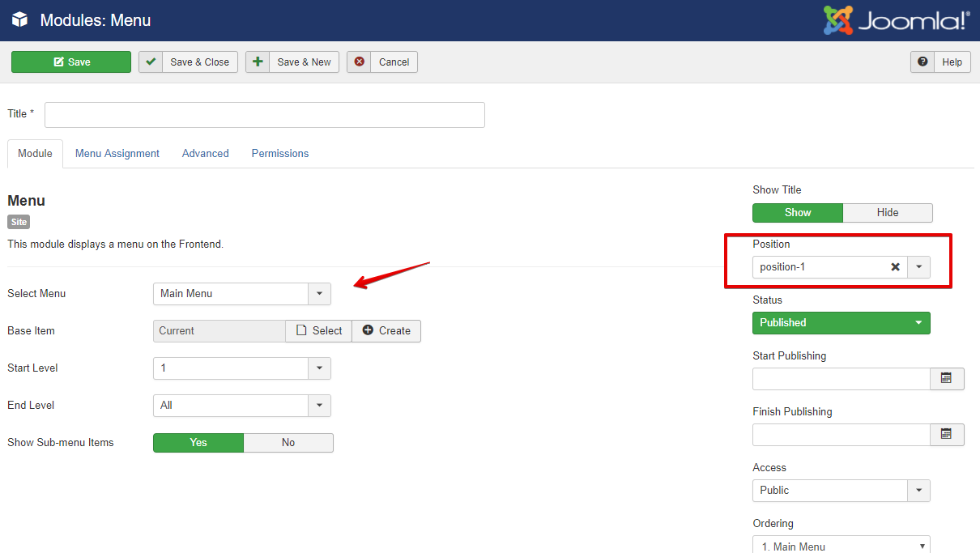Clear position-1 with the X icon
The width and height of the screenshot is (980, 553).
point(896,267)
